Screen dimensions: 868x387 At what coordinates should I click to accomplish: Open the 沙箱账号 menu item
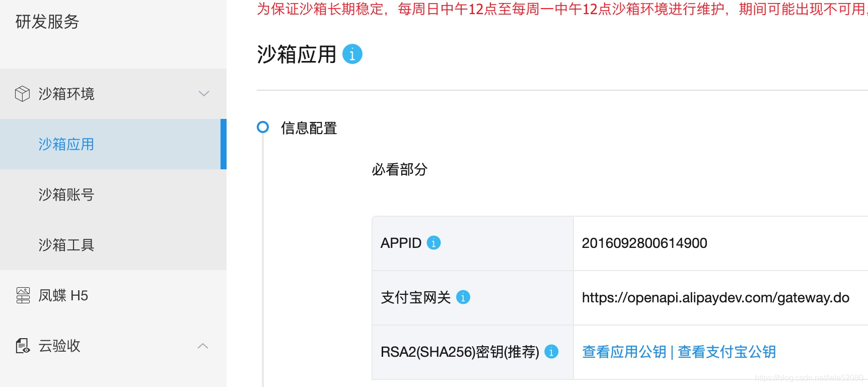(x=113, y=195)
